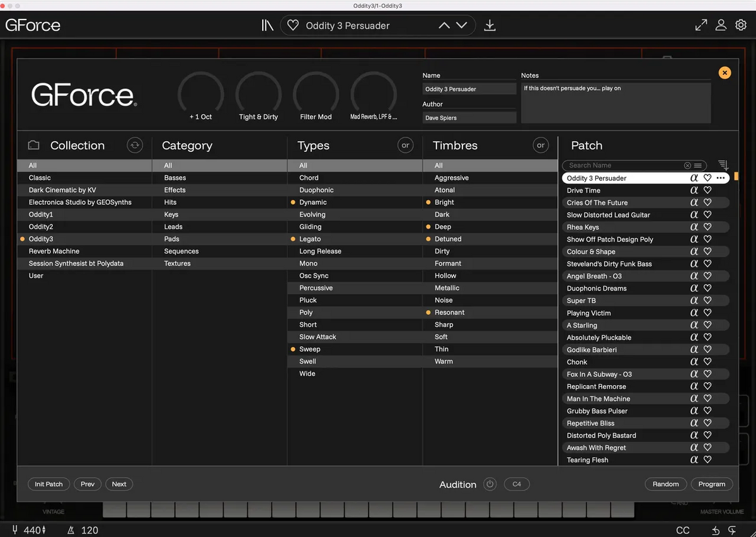Toggle the Audition power button
Screen dimensions: 756x537
pyautogui.click(x=490, y=484)
